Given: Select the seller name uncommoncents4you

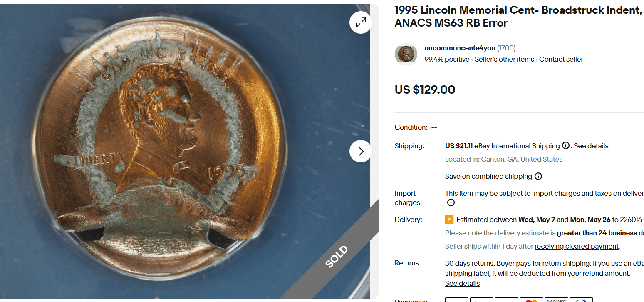Looking at the screenshot, I should (x=460, y=48).
